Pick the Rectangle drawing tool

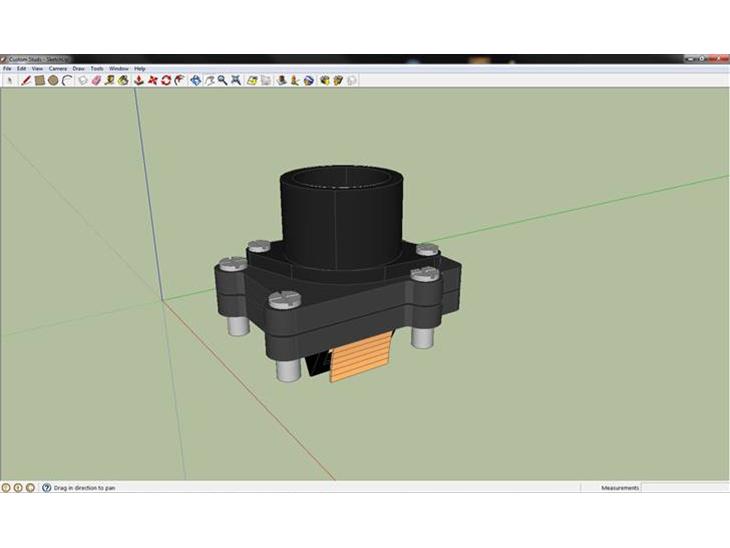[39, 80]
